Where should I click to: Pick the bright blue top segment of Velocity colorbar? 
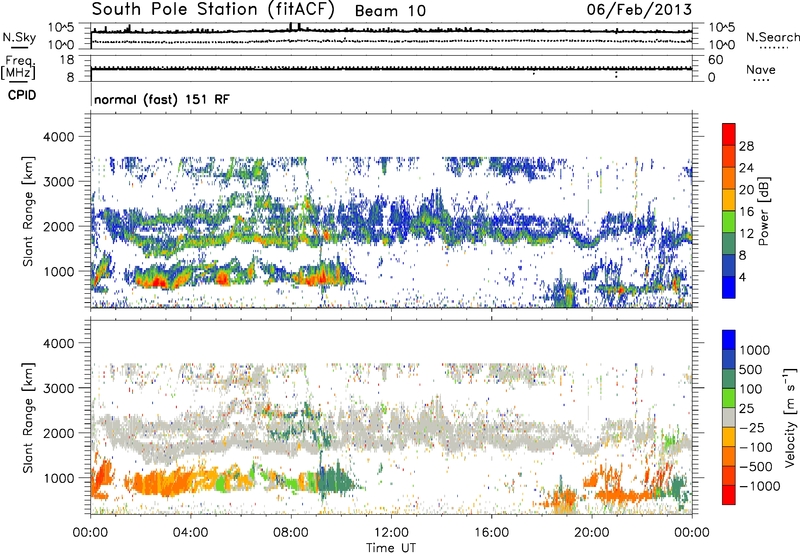click(729, 340)
